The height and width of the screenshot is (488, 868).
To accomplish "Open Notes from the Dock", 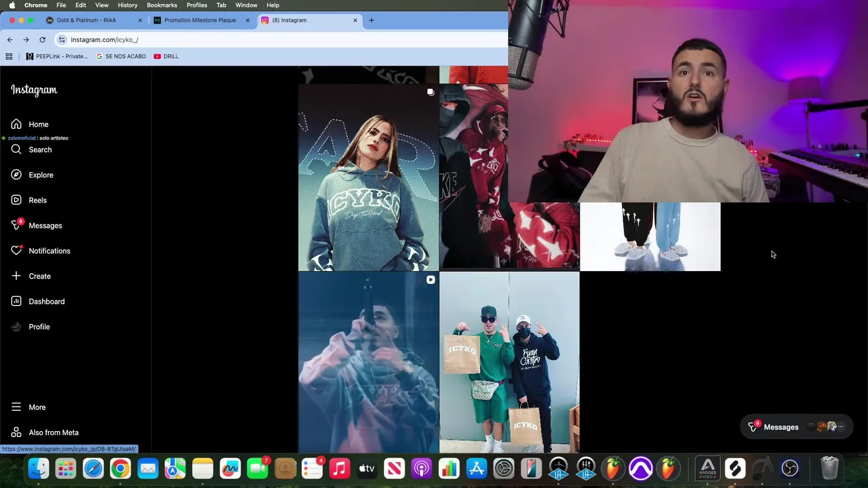I will click(x=203, y=468).
